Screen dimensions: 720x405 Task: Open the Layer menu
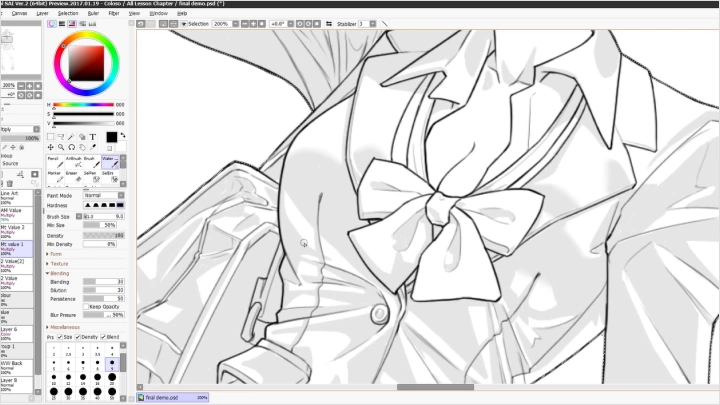42,13
